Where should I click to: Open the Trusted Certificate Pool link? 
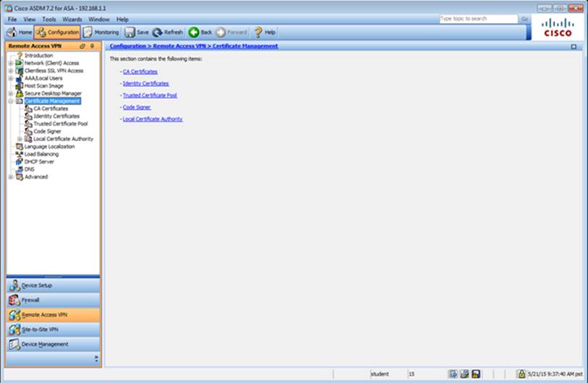coord(150,95)
